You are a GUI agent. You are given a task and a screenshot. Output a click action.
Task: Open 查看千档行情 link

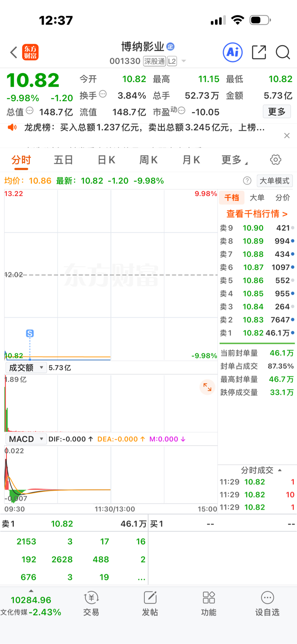(257, 214)
